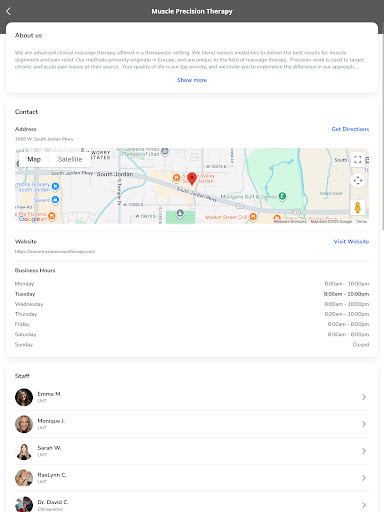Image resolution: width=384 pixels, height=512 pixels.
Task: Open Get Directions link
Action: (x=350, y=129)
